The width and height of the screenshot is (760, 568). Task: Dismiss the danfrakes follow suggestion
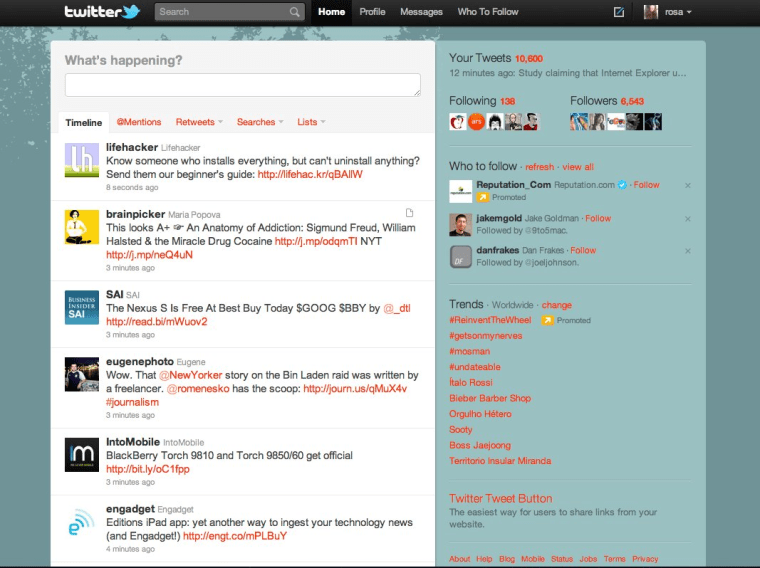tap(688, 251)
